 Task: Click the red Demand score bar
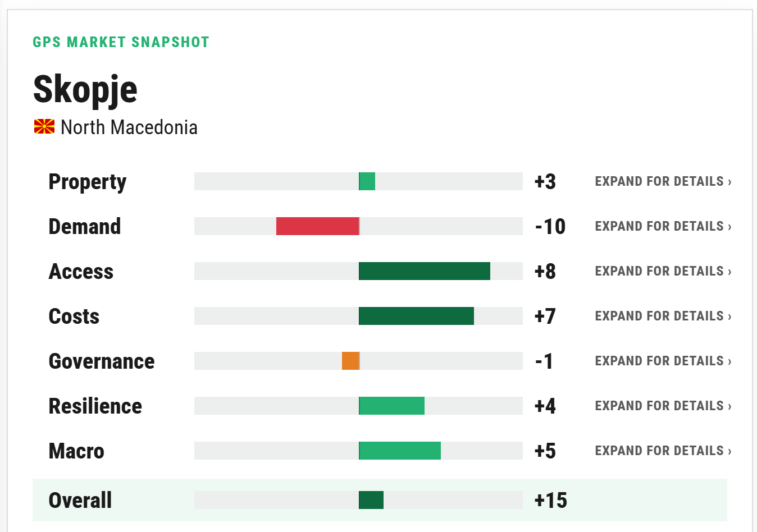click(317, 226)
